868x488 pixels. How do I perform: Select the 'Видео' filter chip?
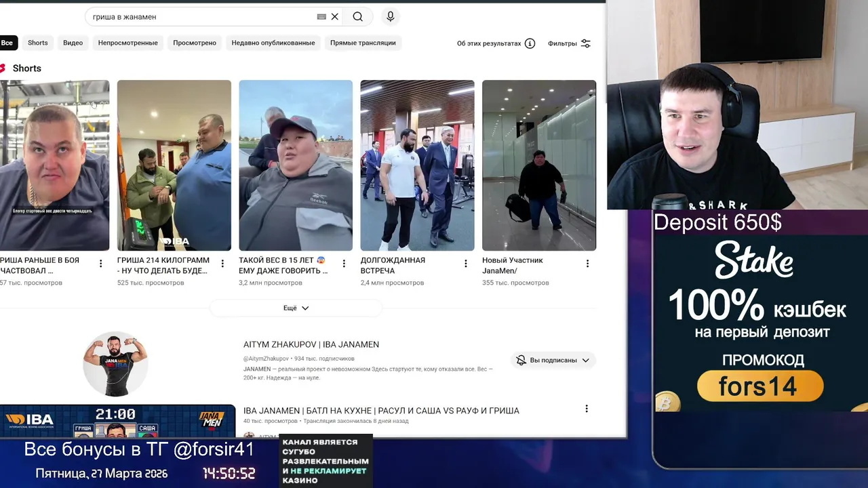tap(73, 43)
